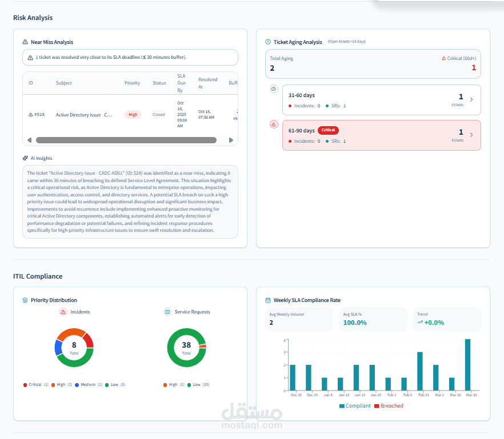Viewport: 504px width, 439px height.
Task: Click the table's left scroll arrow
Action: [x=30, y=140]
